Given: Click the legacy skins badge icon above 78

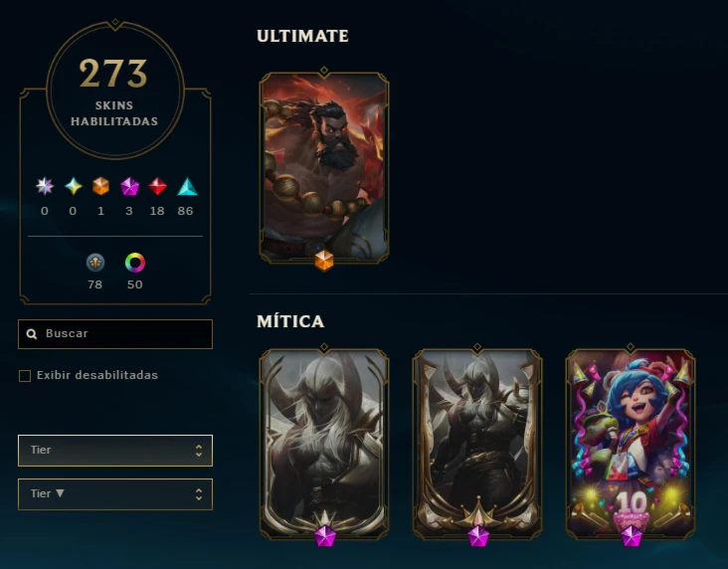Looking at the screenshot, I should click(x=95, y=263).
